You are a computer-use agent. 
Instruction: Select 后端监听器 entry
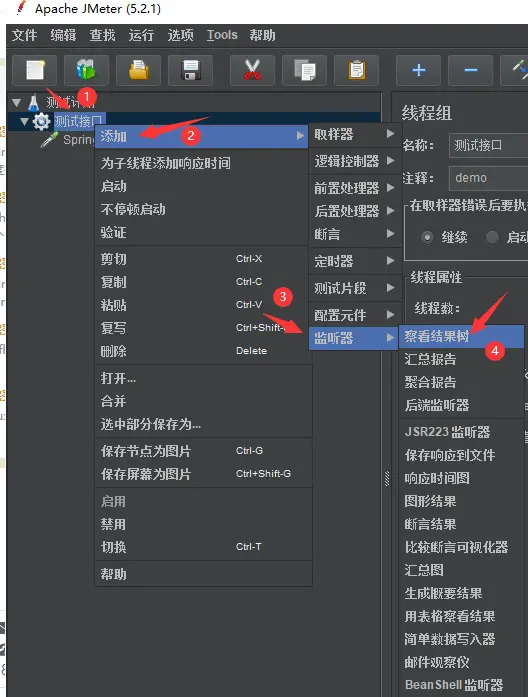pyautogui.click(x=461, y=405)
